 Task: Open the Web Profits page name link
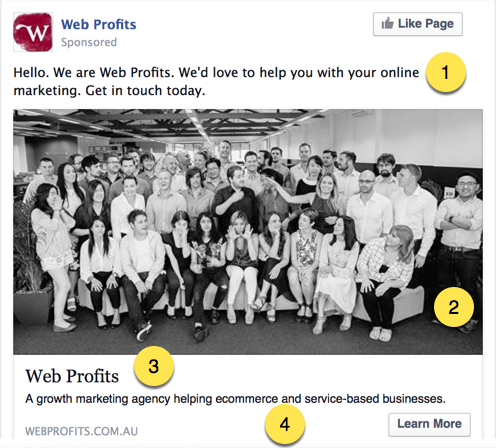(x=99, y=24)
